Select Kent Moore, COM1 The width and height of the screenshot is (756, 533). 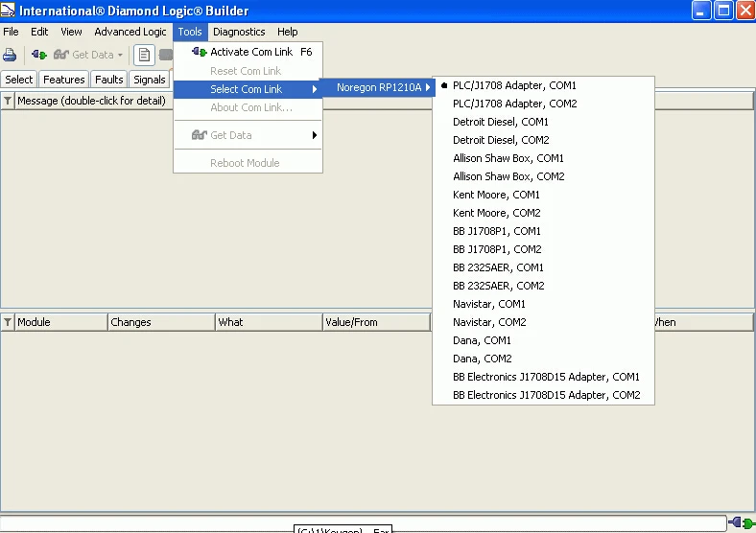point(543,195)
